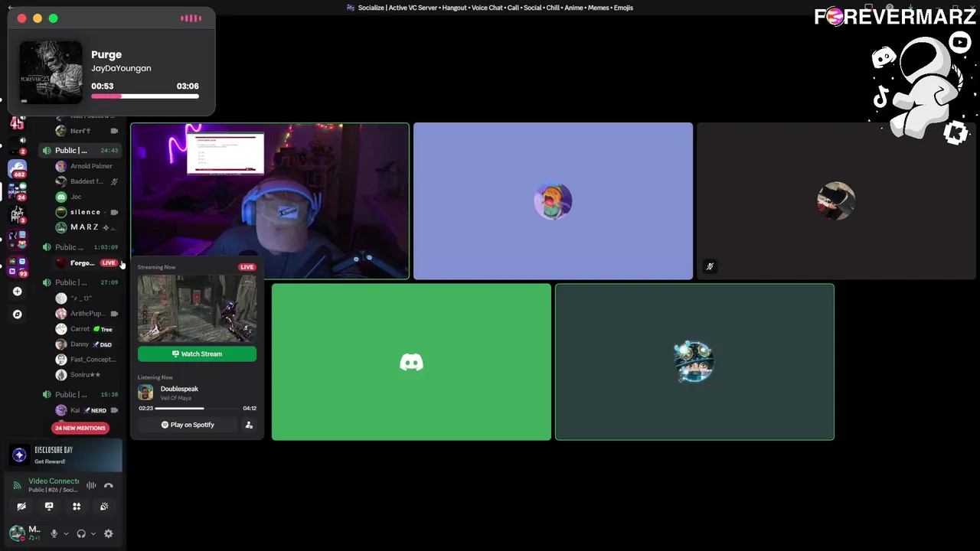The height and width of the screenshot is (551, 980).
Task: Click the Veil Of Maya artist name
Action: (x=175, y=398)
